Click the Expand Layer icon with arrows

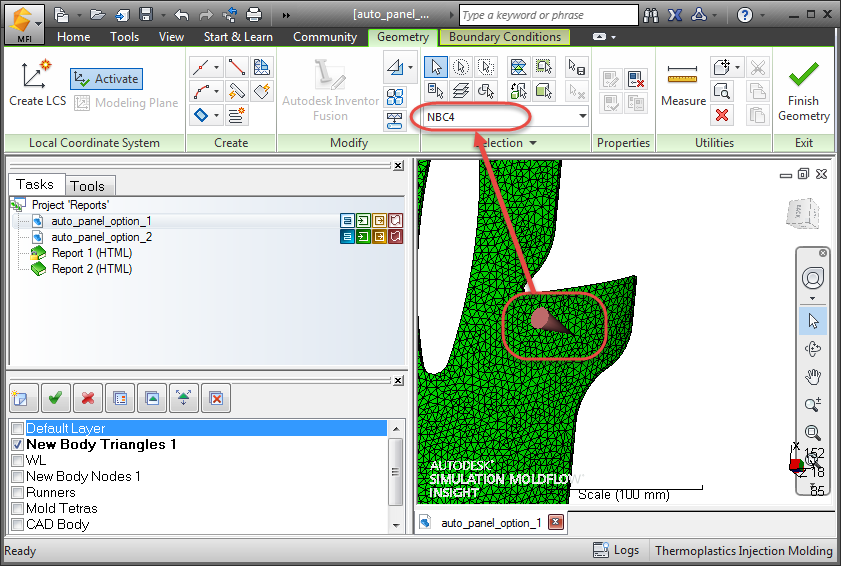click(183, 398)
